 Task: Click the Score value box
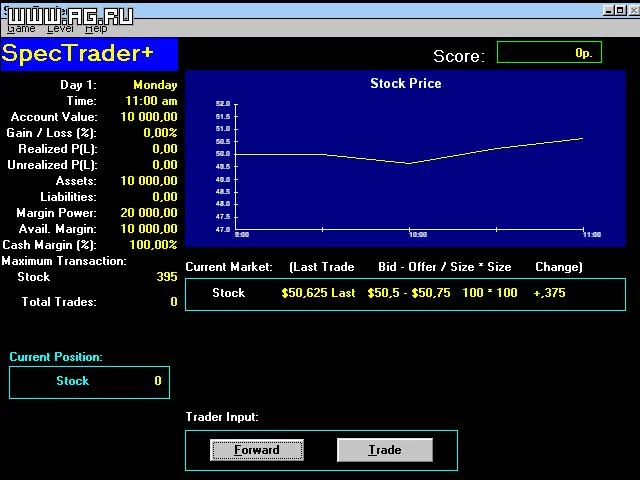549,52
